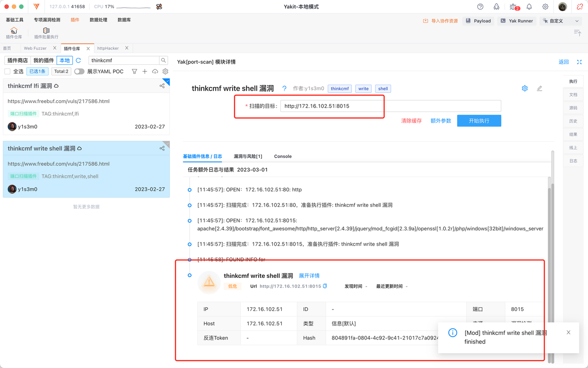The image size is (588, 368).
Task: Open the bug icon with the 2 badge
Action: (x=513, y=7)
